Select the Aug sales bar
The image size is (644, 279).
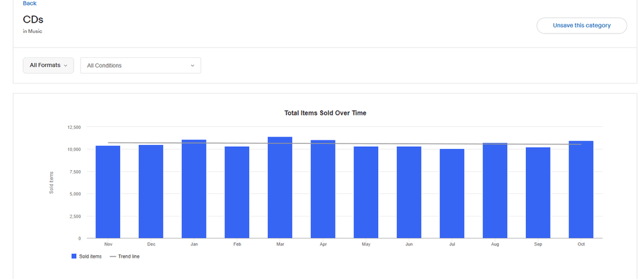495,191
